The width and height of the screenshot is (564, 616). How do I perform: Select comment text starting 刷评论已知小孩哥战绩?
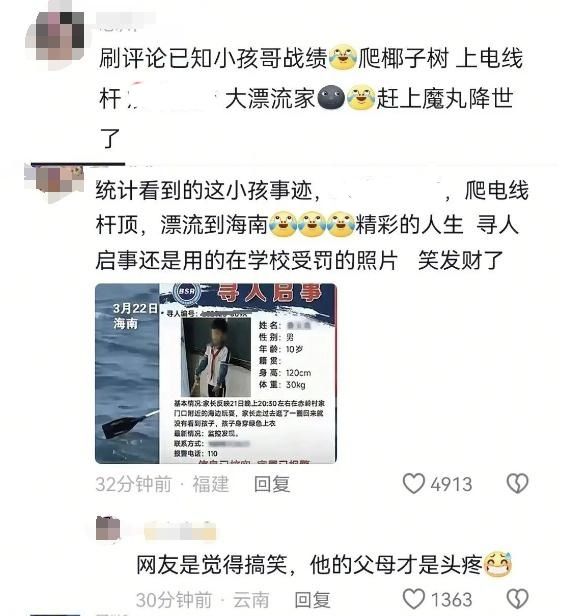click(310, 98)
